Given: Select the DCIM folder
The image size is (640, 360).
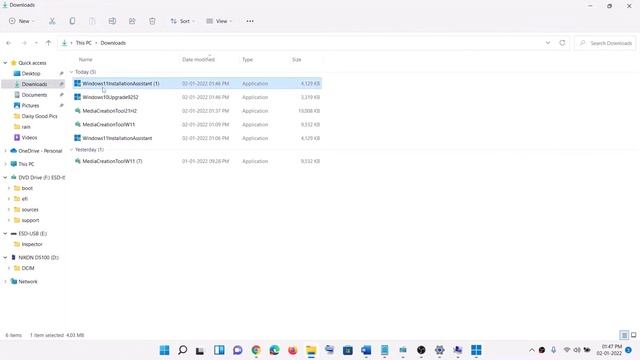Looking at the screenshot, I should [28, 268].
